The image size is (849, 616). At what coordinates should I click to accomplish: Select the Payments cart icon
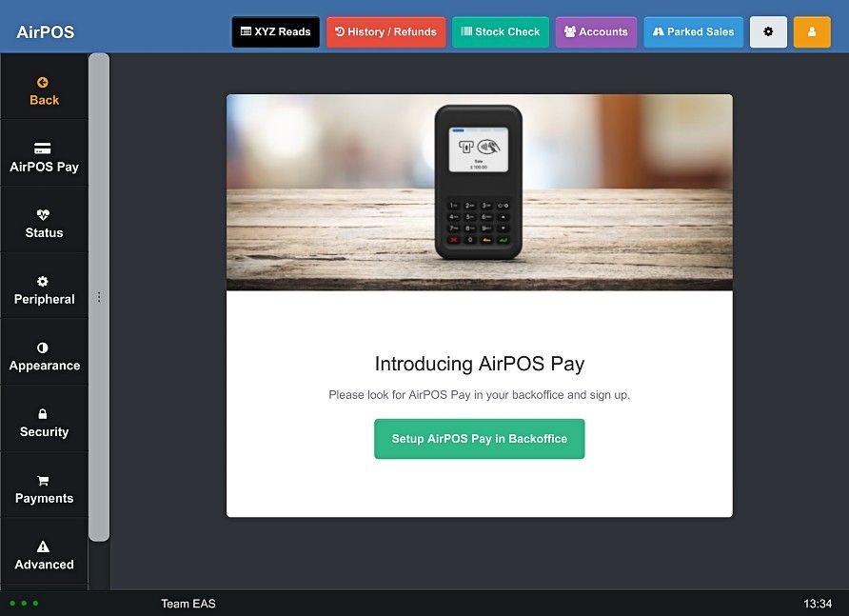click(x=43, y=481)
